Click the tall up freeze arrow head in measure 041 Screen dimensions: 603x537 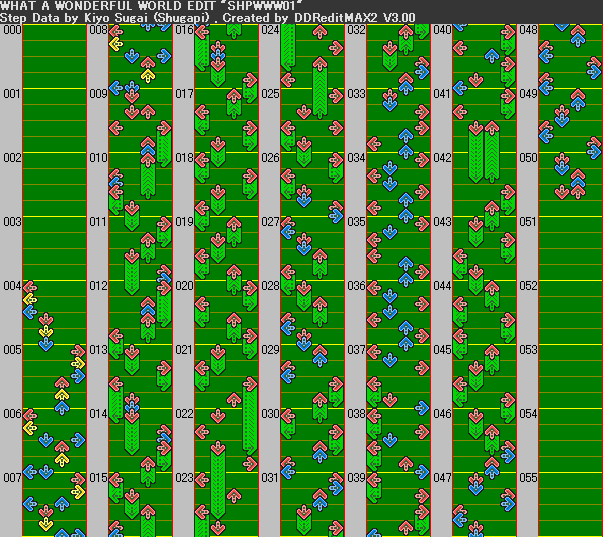pyautogui.click(x=492, y=128)
